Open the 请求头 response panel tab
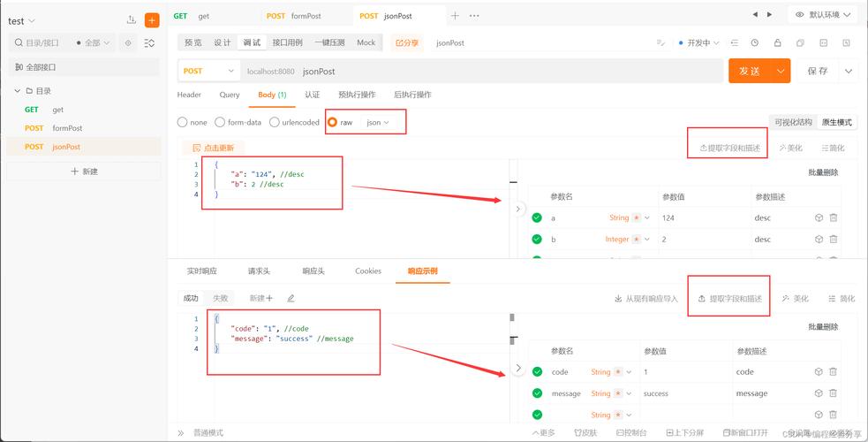868x442 pixels. [x=259, y=271]
